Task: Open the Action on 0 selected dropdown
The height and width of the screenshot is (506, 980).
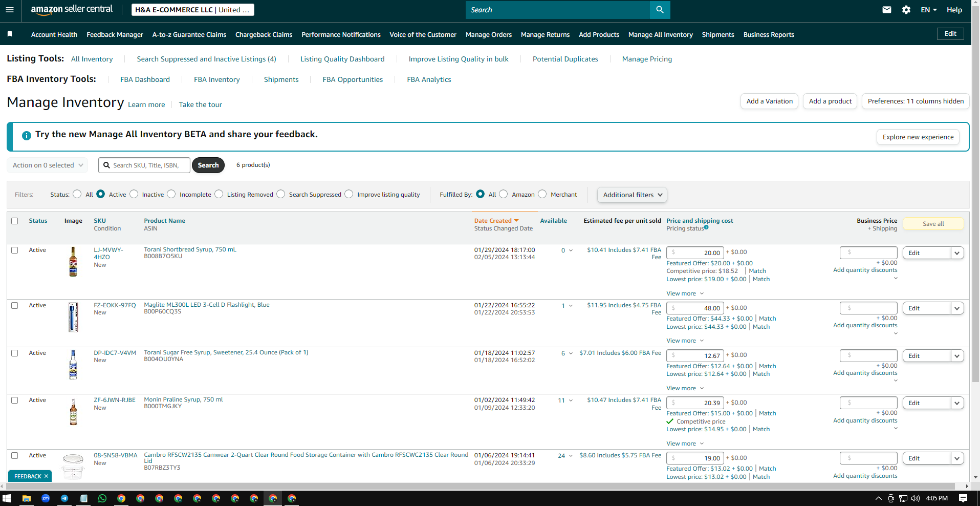Action: [48, 165]
